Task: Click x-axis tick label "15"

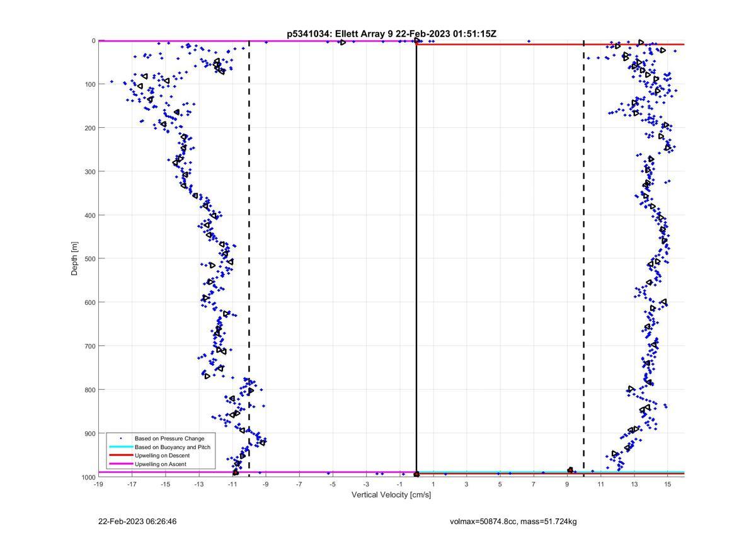Action: coord(667,484)
